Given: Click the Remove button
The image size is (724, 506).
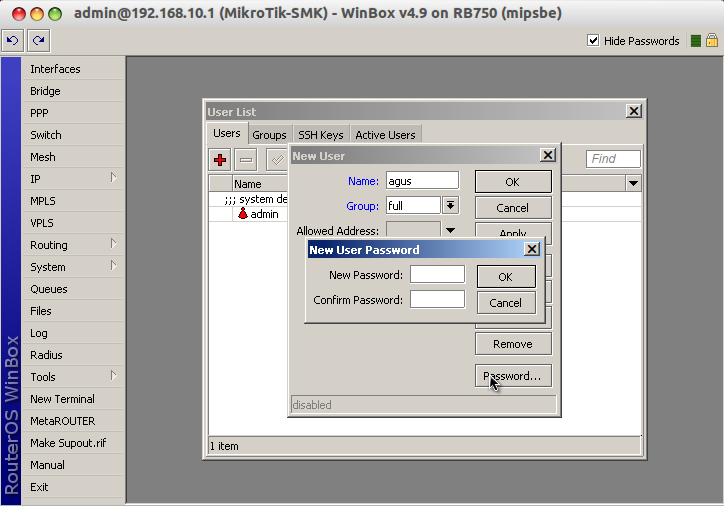Looking at the screenshot, I should point(513,344).
